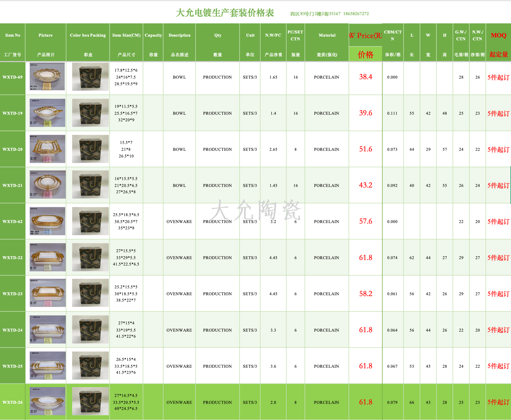
Task: Select the WXTD-21 round bowl photo
Action: [47, 185]
